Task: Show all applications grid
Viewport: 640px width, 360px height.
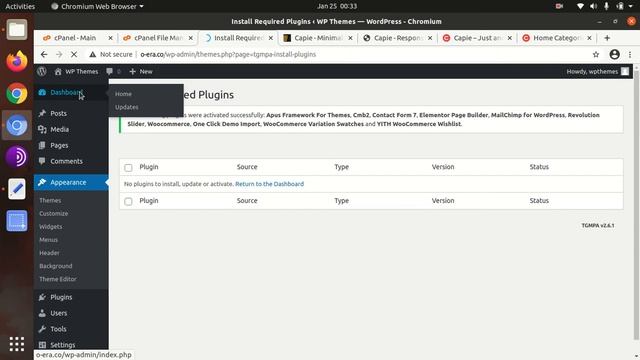Action: (x=17, y=344)
